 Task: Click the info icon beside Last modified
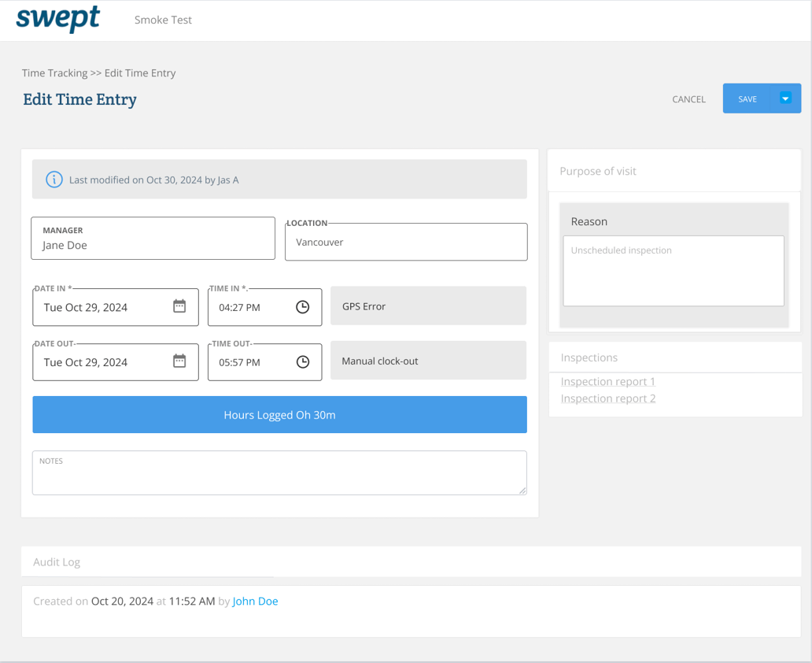click(54, 180)
